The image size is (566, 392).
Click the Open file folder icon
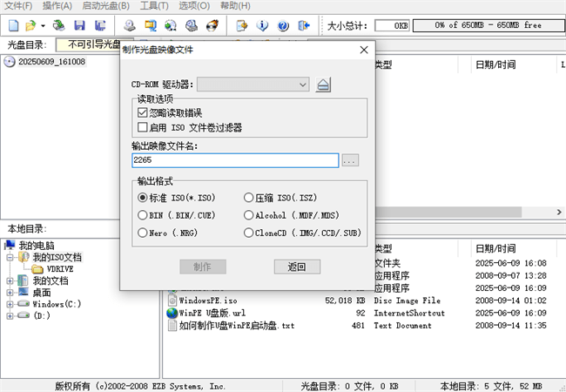tap(31, 25)
